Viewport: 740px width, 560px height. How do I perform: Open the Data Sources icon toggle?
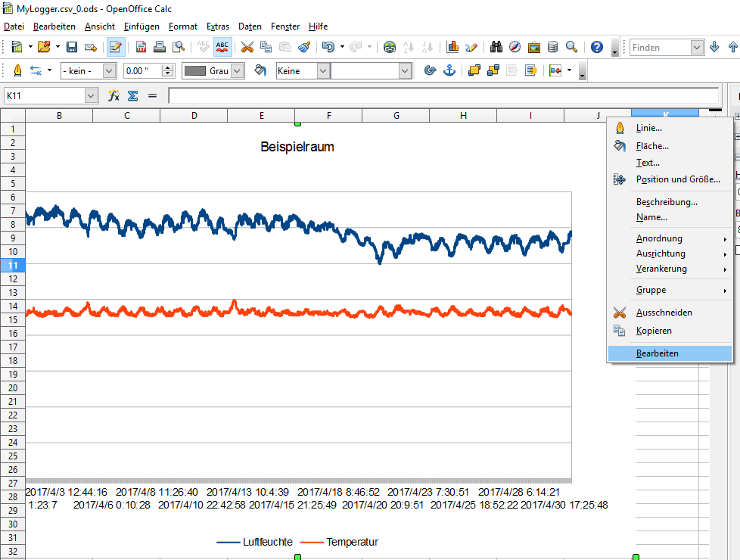click(553, 47)
